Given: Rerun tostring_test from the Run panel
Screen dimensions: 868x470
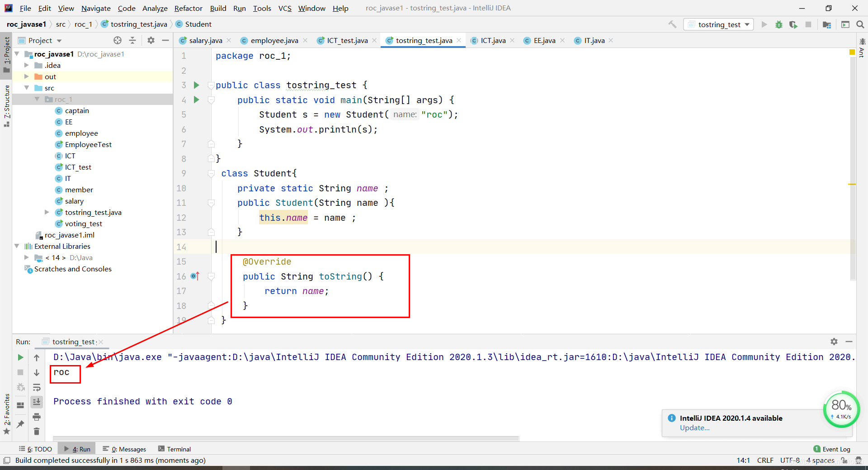Looking at the screenshot, I should tap(20, 357).
